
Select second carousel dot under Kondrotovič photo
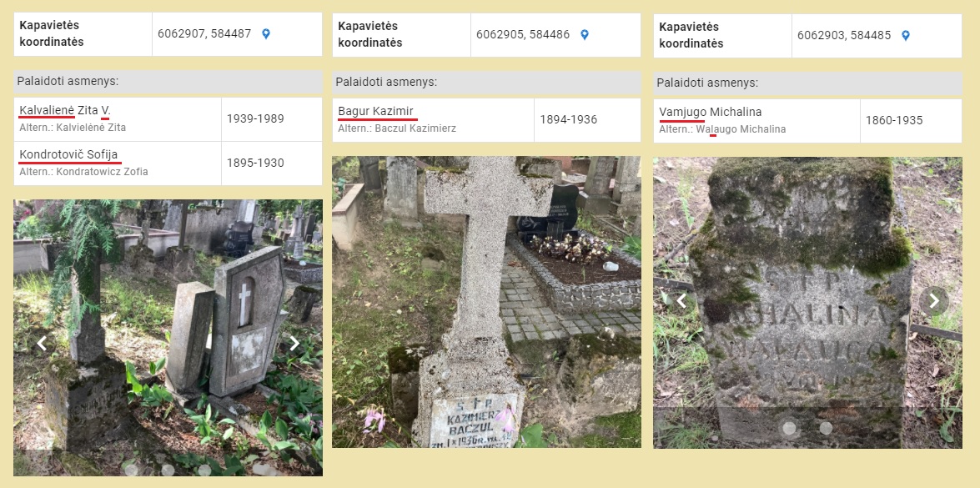coord(168,470)
